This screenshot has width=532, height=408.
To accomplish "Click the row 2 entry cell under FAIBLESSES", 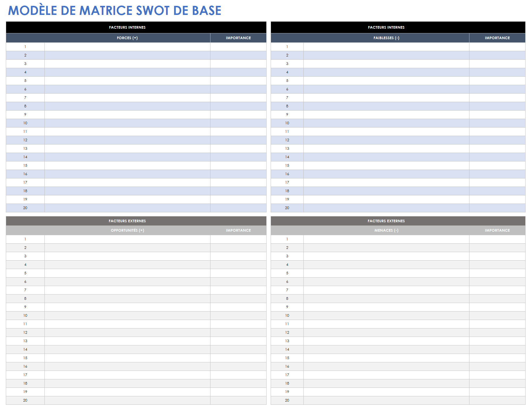I will (386, 55).
